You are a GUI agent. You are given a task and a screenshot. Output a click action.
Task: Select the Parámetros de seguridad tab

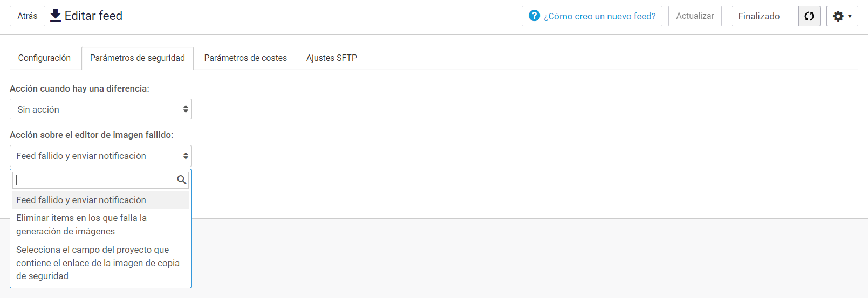coord(138,58)
